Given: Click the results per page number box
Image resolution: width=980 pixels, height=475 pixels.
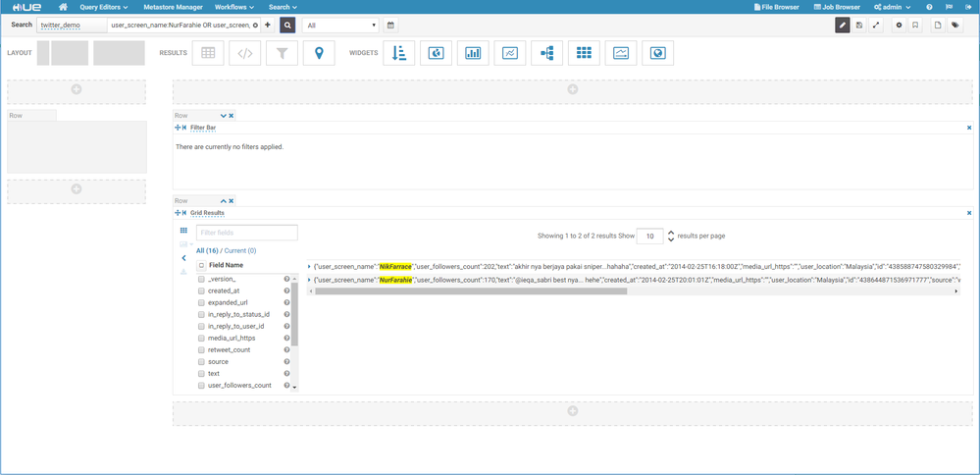Looking at the screenshot, I should coord(650,237).
